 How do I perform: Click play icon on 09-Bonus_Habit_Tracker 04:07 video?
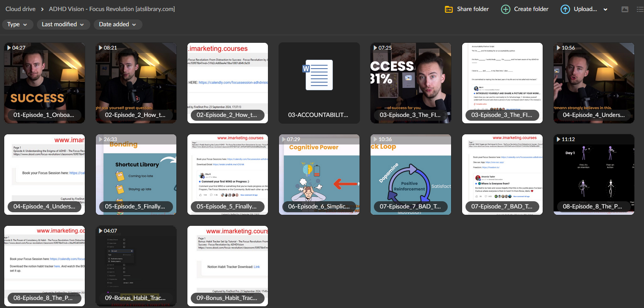pos(100,231)
